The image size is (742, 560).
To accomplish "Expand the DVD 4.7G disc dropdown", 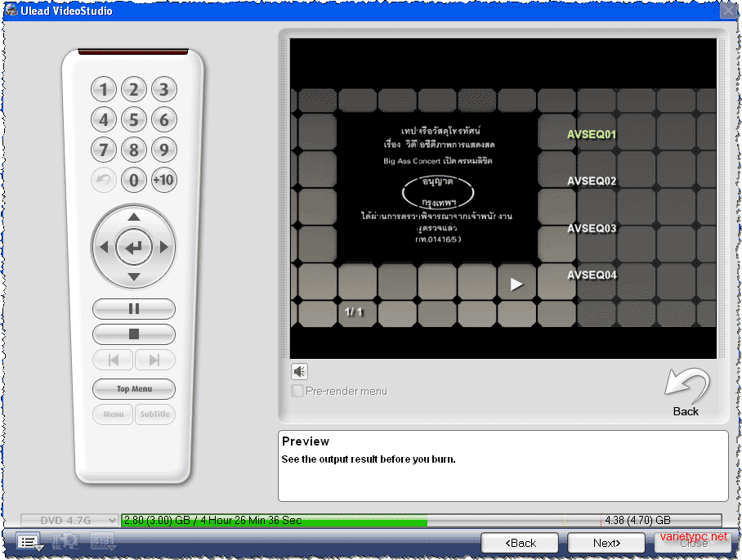I will [69, 520].
